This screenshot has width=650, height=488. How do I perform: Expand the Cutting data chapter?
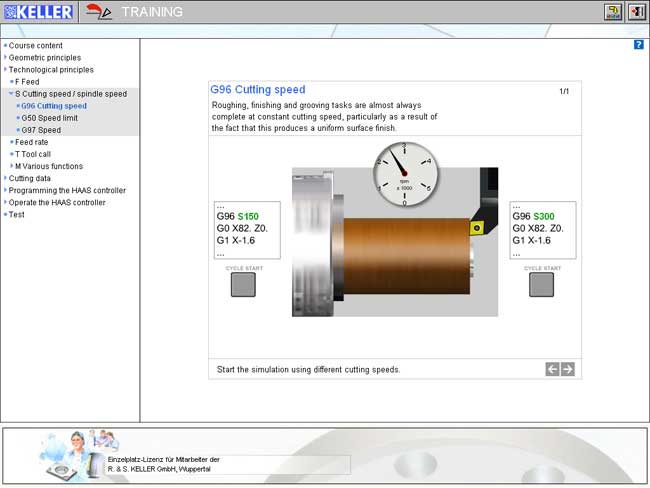click(29, 178)
